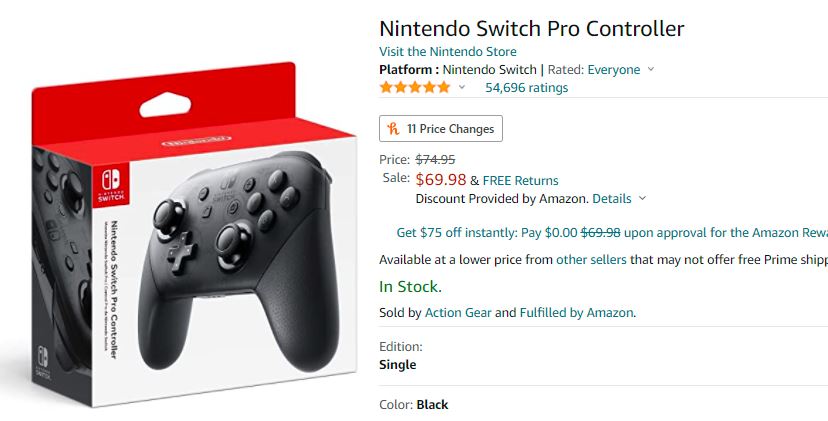Expand the chevron next to the star rating
Screen dimensions: 828x421
[462, 88]
